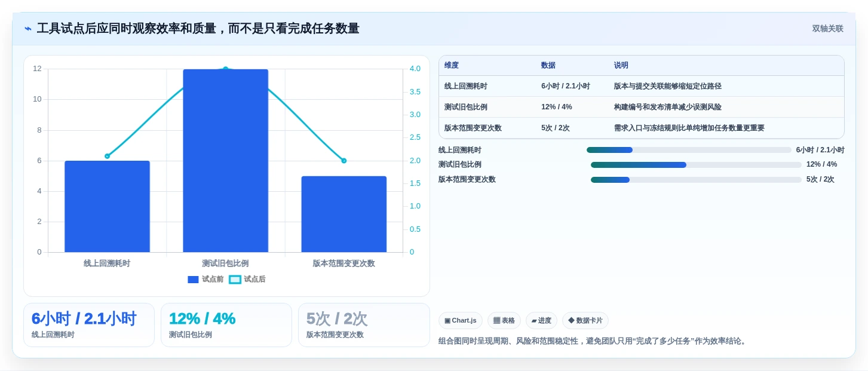
Task: Open the 12% / 4% data card
Action: pyautogui.click(x=226, y=325)
